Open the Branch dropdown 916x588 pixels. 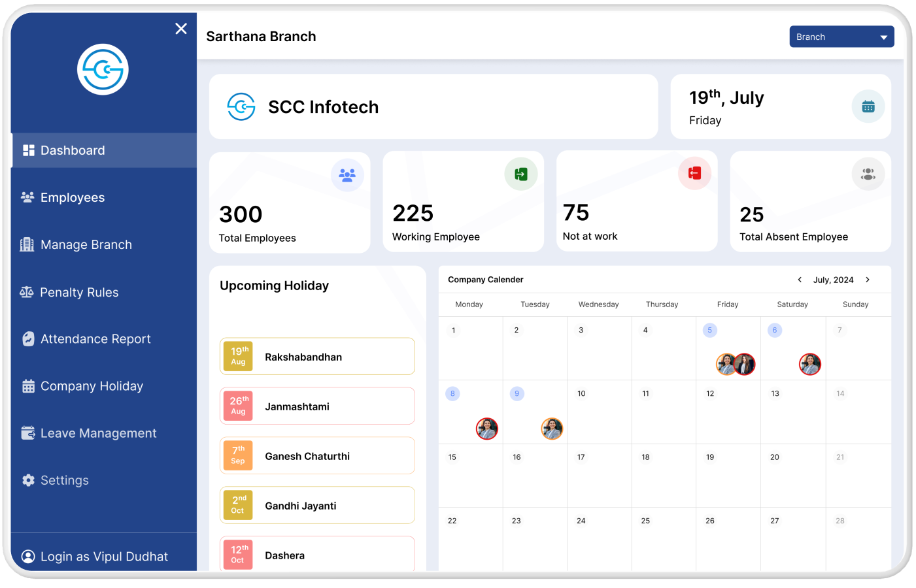(x=841, y=37)
